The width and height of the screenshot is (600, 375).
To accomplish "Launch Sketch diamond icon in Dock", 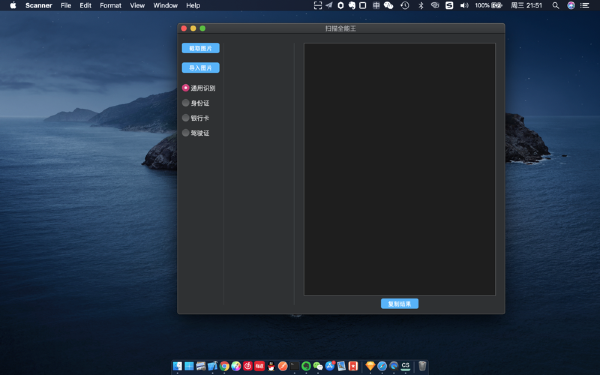I will click(x=370, y=366).
